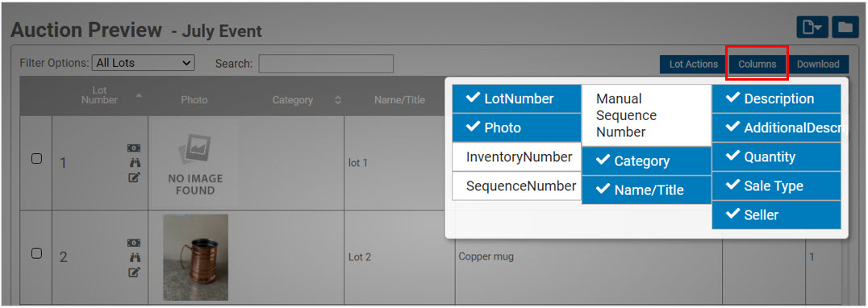This screenshot has height=308, width=868.
Task: Toggle the Category column off
Action: coord(647,161)
